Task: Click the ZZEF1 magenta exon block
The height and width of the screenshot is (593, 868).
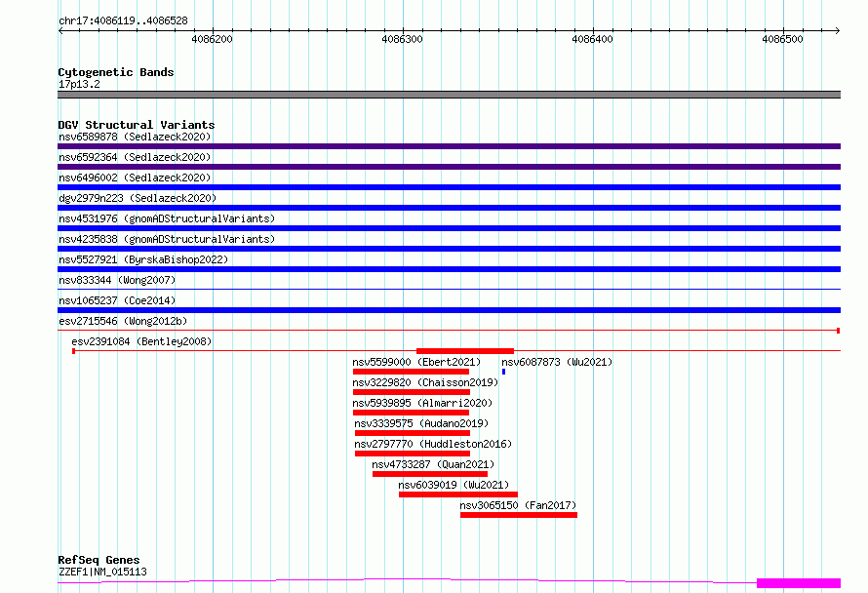Action: 799,583
